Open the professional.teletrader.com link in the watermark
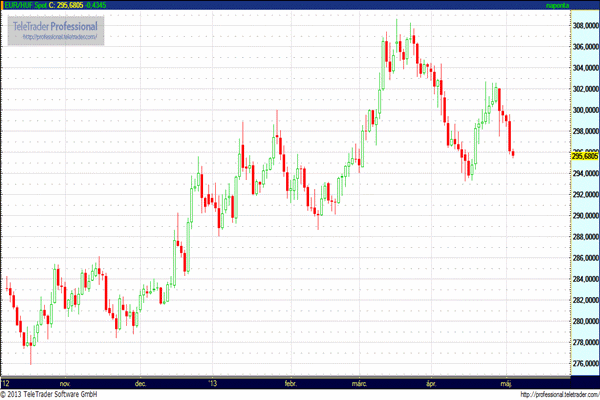Viewport: 600px width, 400px height. pos(57,37)
